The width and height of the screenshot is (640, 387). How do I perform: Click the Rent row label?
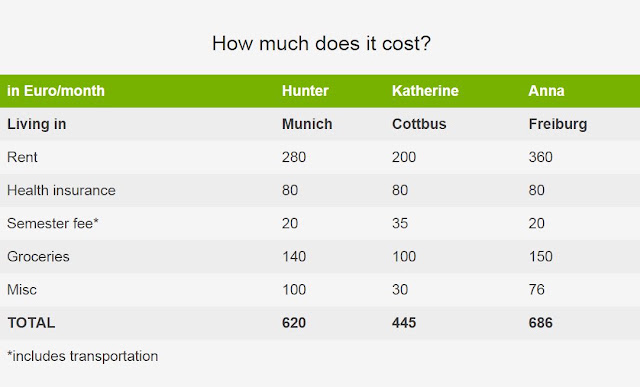(x=22, y=157)
